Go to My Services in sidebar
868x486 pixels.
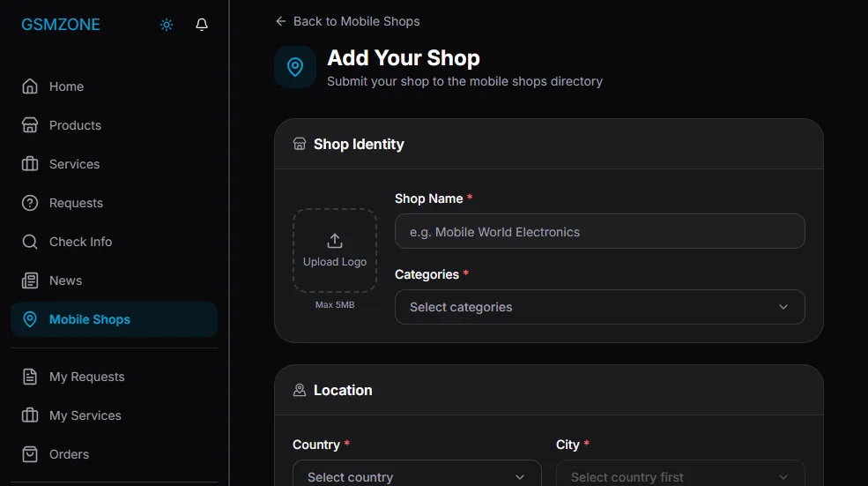coord(85,415)
